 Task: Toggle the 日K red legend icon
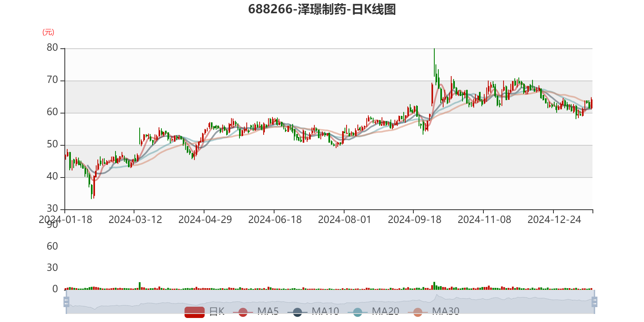[x=194, y=312]
